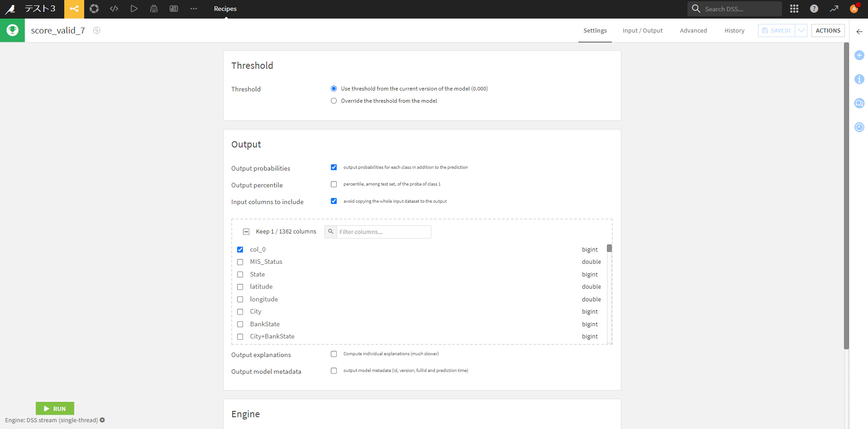This screenshot has width=868, height=429.
Task: Open the dashboards icon
Action: (x=174, y=9)
